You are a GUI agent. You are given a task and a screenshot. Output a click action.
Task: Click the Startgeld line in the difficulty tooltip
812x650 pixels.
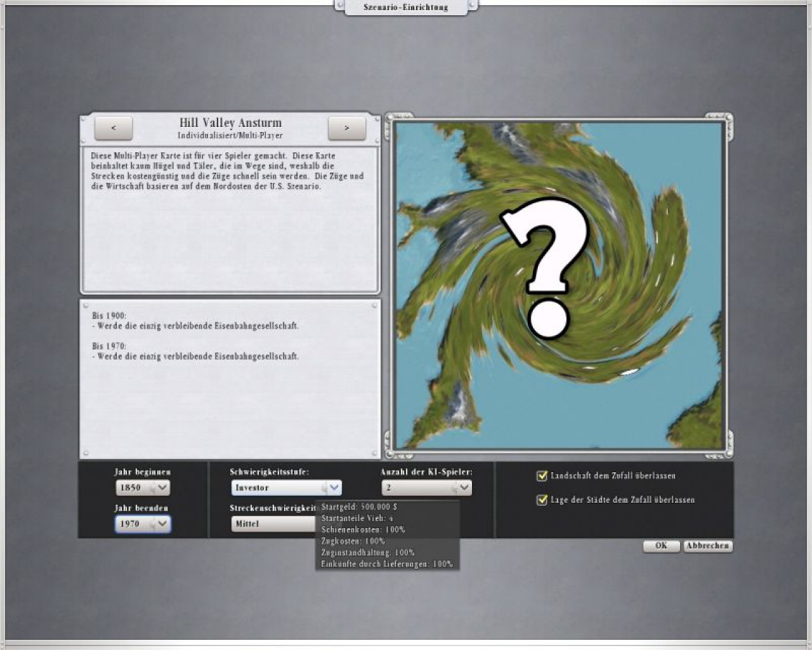point(359,507)
